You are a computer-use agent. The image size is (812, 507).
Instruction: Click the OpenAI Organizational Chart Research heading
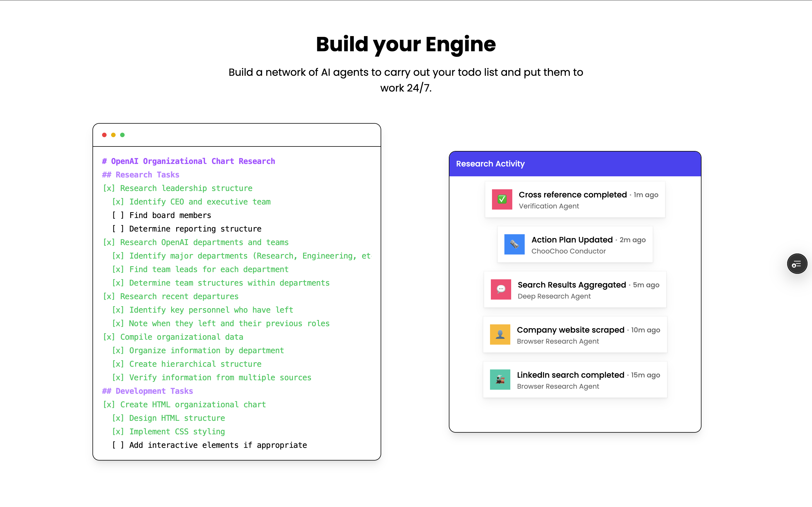[189, 161]
